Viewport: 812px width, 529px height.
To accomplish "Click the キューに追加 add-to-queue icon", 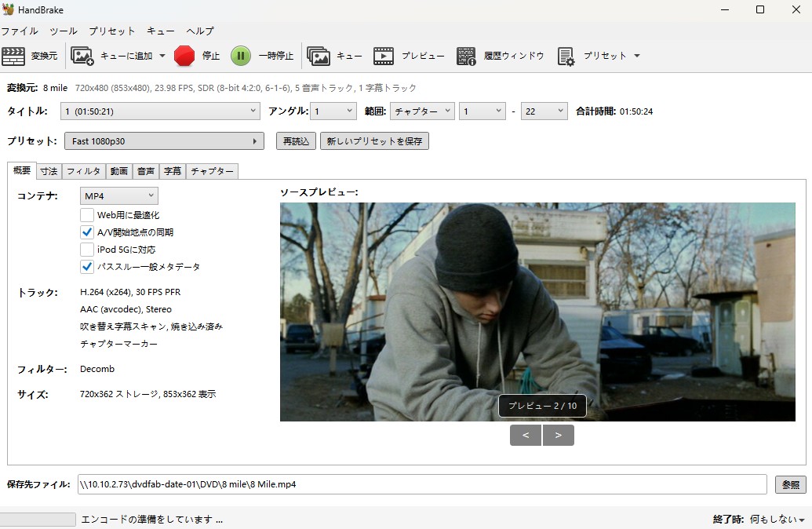I will [x=82, y=56].
